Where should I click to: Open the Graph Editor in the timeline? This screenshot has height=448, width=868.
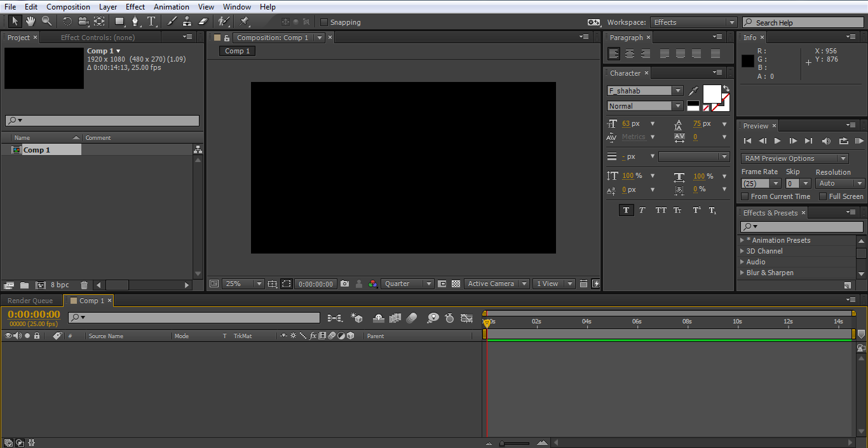point(467,318)
